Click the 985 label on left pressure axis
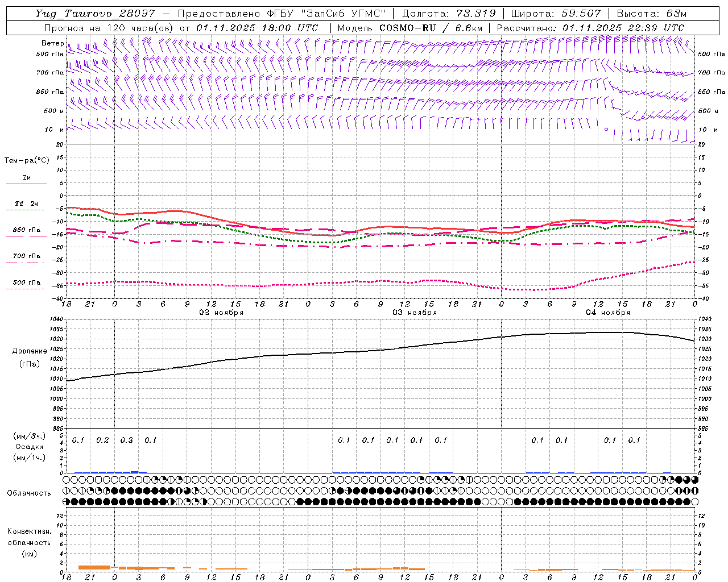The image size is (728, 582). point(59,429)
